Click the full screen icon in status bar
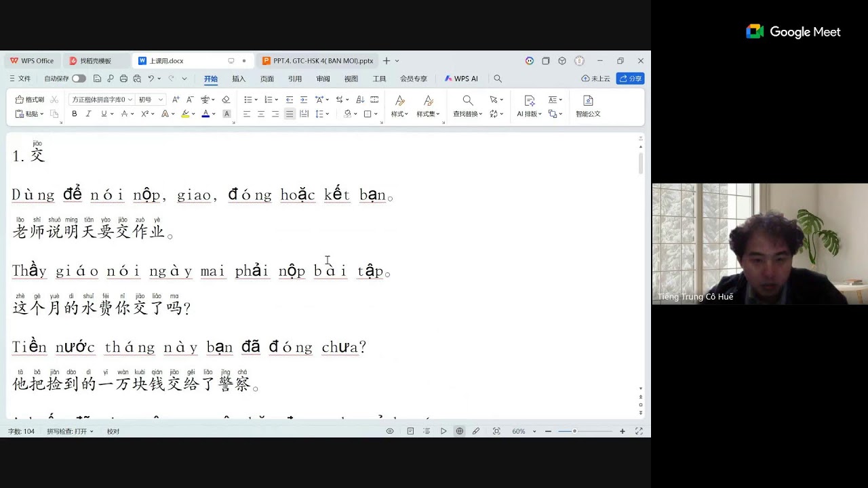The image size is (868, 488). (x=639, y=431)
